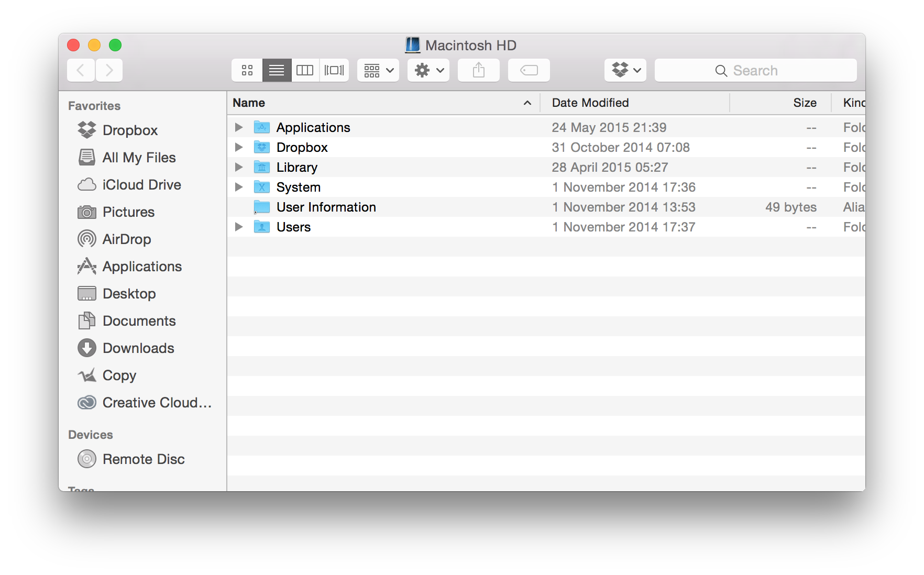Switch to column view
The height and width of the screenshot is (575, 924).
[x=305, y=70]
